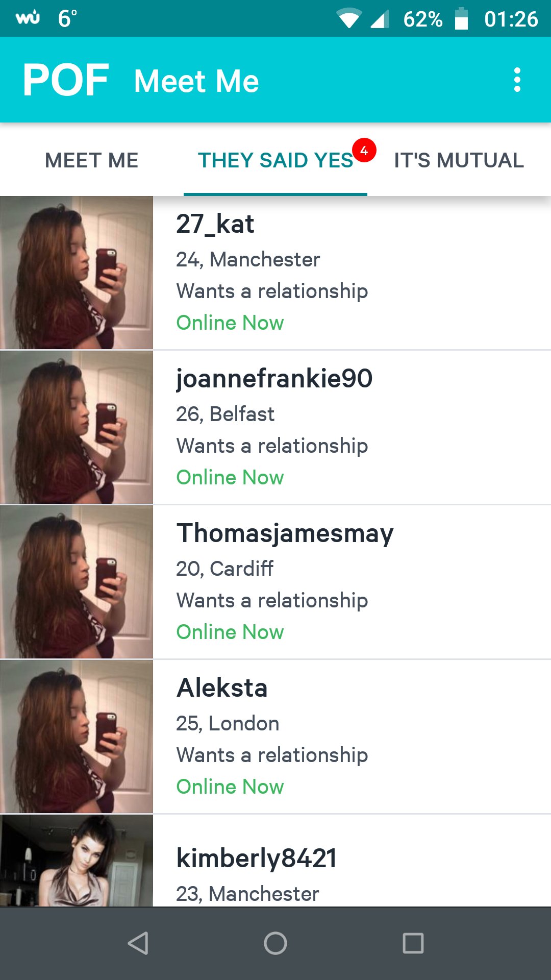Open the three-dot overflow menu
Screen dimensions: 551x980
pos(517,80)
